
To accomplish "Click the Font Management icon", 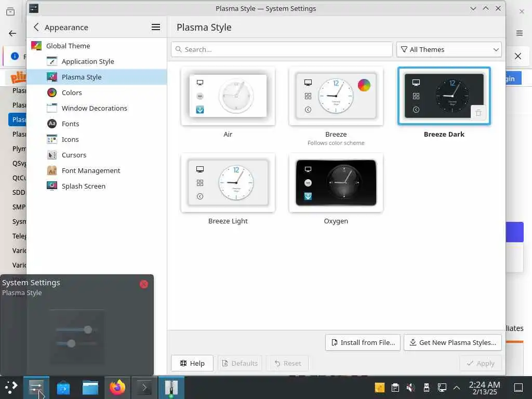I will pos(52,170).
